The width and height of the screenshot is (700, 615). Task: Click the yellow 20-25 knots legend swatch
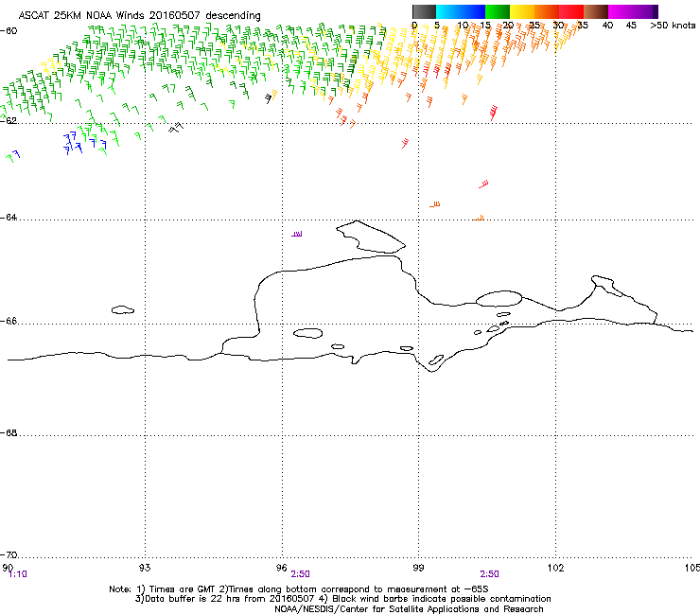[522, 11]
